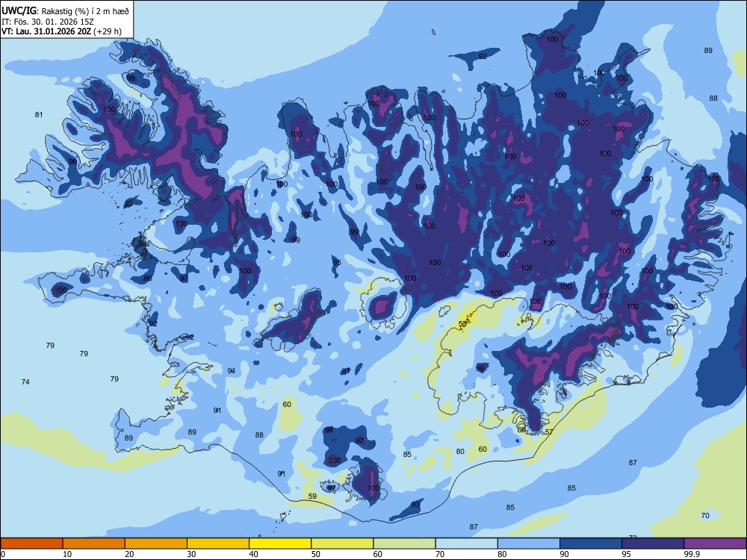Screen dimensions: 747x560
Task: Click the "10" legend scale label
Action: [67, 554]
